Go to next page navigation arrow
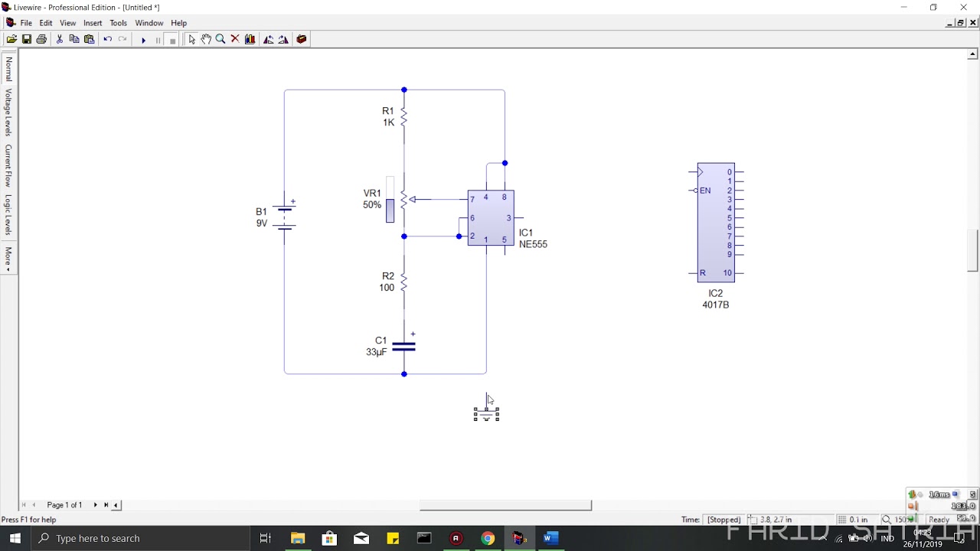 [96, 505]
